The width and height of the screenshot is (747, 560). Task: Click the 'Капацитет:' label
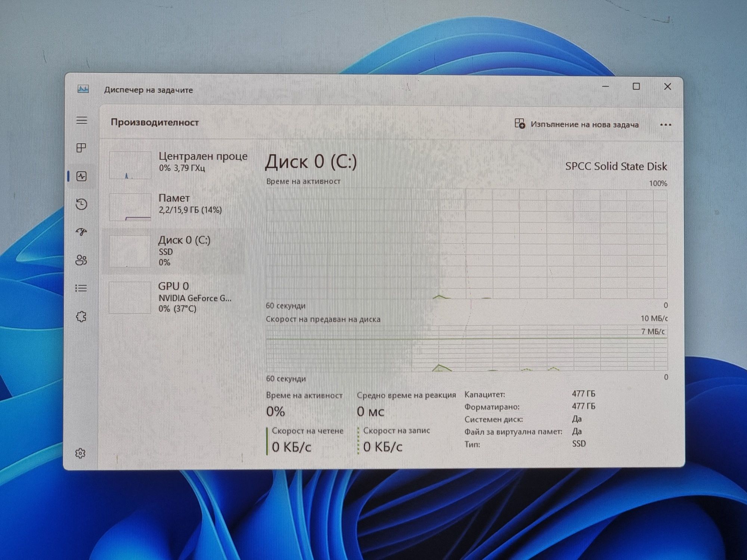pos(484,394)
